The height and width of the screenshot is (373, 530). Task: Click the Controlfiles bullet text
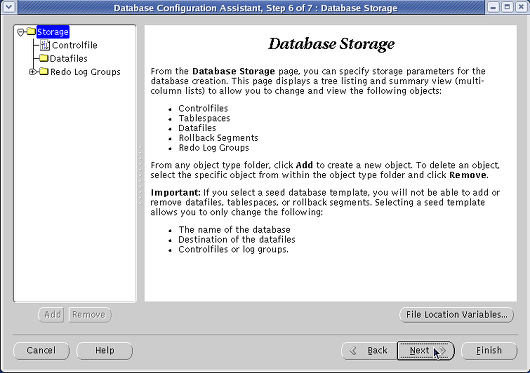(x=203, y=108)
